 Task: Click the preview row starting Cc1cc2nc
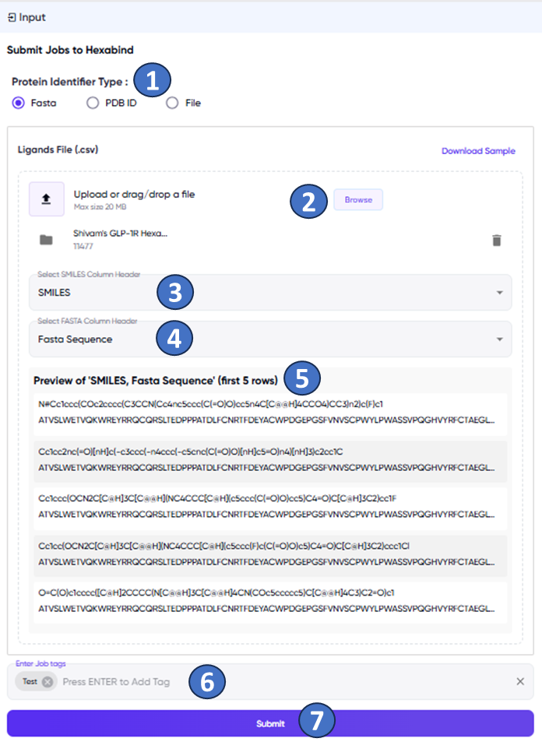click(268, 459)
